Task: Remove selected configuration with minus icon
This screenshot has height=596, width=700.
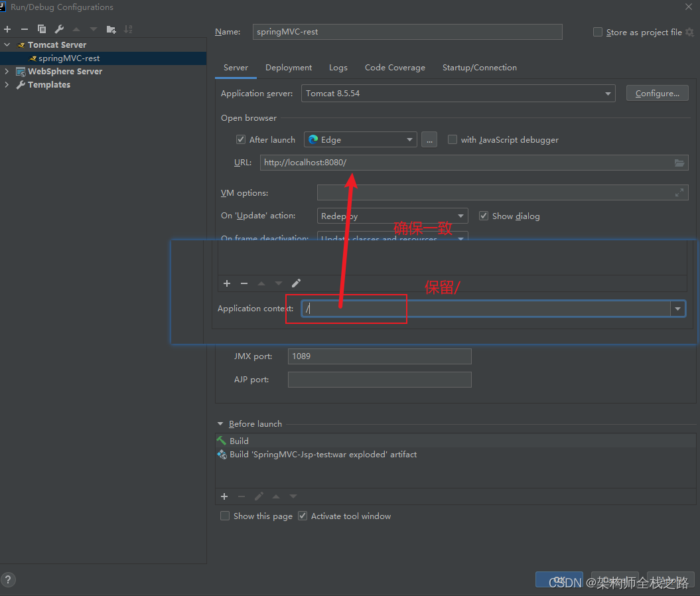Action: click(x=25, y=29)
